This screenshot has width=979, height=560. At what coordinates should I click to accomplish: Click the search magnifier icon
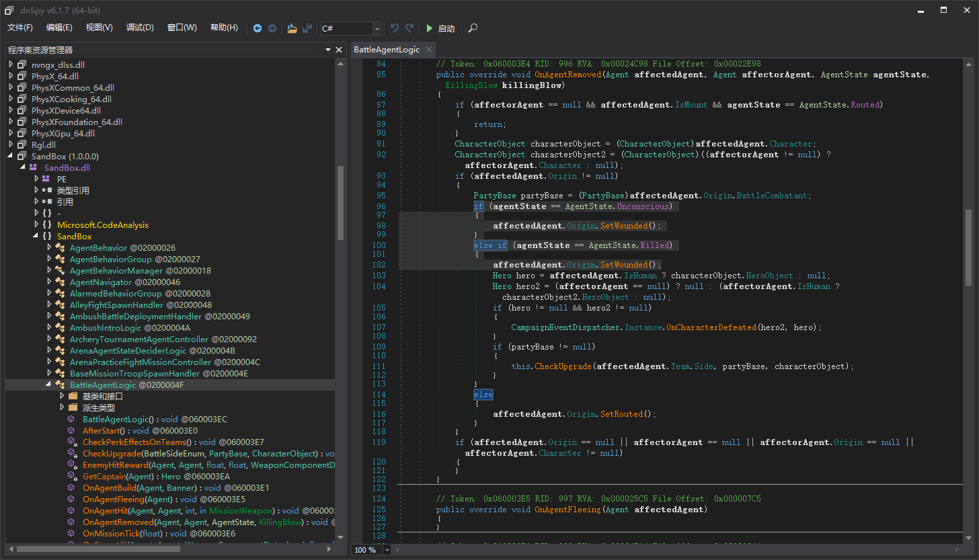pos(473,28)
